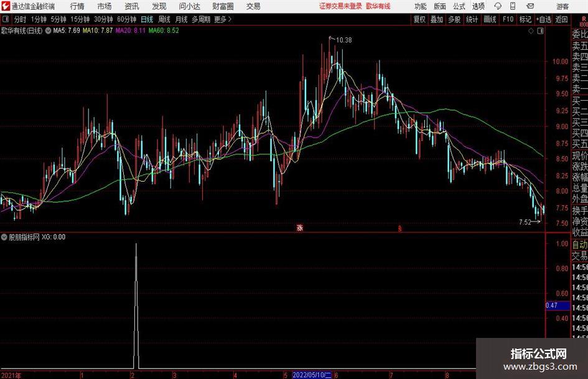The width and height of the screenshot is (588, 379).
Task: Open the mail envelope icon
Action: click(x=530, y=6)
